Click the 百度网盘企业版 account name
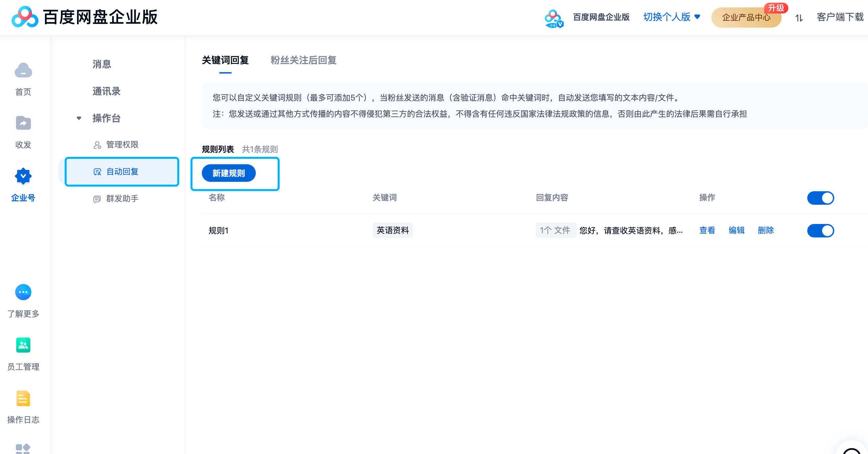The width and height of the screenshot is (868, 454). pyautogui.click(x=601, y=17)
